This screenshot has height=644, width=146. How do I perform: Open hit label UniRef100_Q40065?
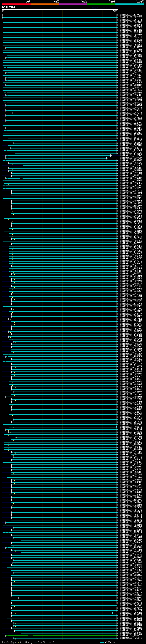click(x=131, y=605)
